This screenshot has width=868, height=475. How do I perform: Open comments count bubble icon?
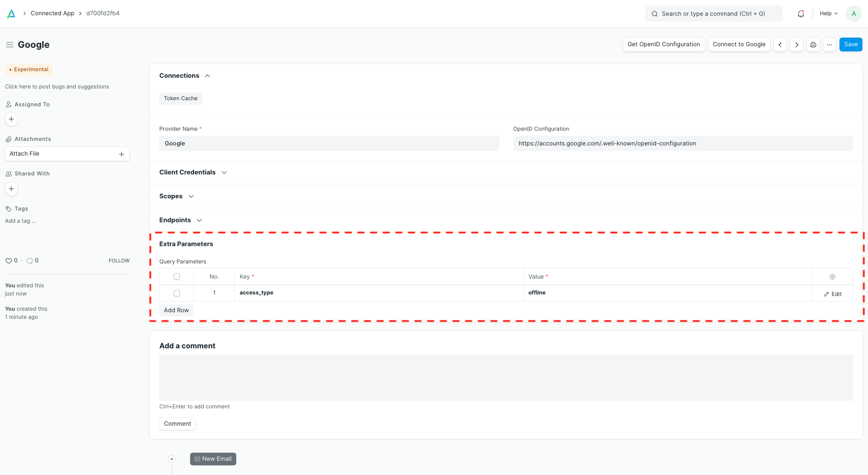coord(29,261)
